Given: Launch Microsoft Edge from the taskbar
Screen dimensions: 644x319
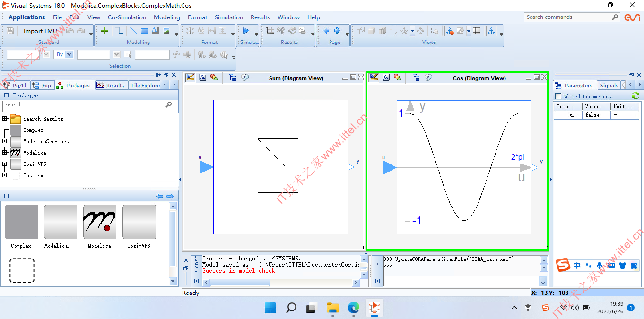Looking at the screenshot, I should coord(354,308).
